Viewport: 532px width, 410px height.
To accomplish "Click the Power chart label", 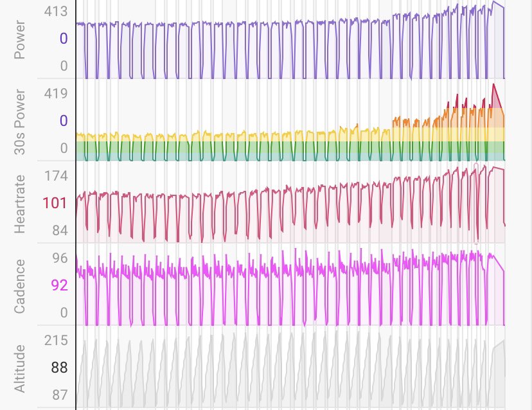I will coord(20,40).
